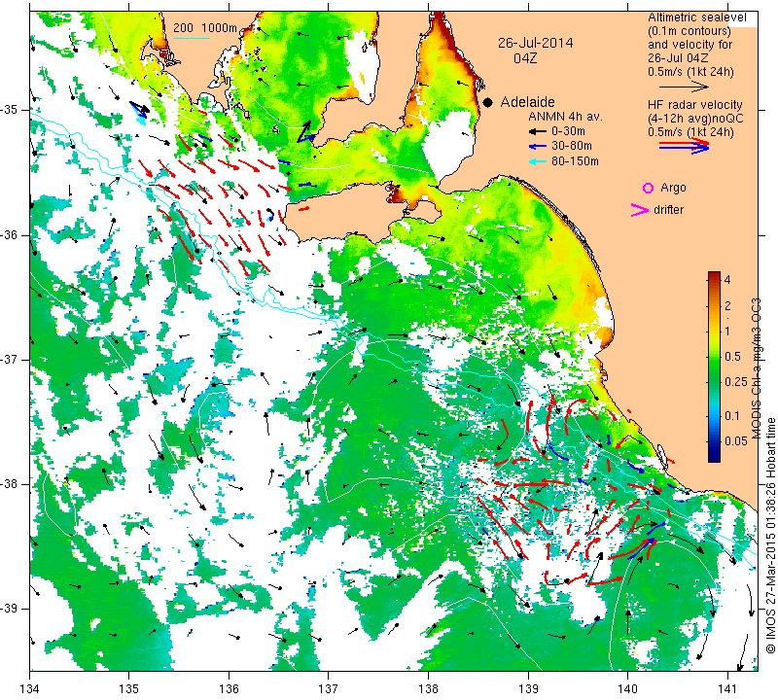Screen dimensions: 778x700
Task: Click the latitude axis label '-35'
Action: (x=10, y=110)
